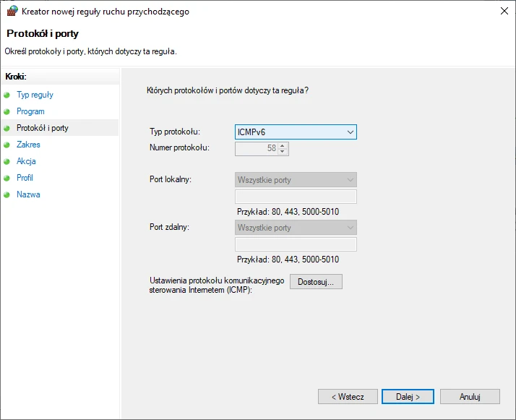Image resolution: width=516 pixels, height=420 pixels.
Task: Open the Typ protokołu dropdown
Action: tap(296, 132)
